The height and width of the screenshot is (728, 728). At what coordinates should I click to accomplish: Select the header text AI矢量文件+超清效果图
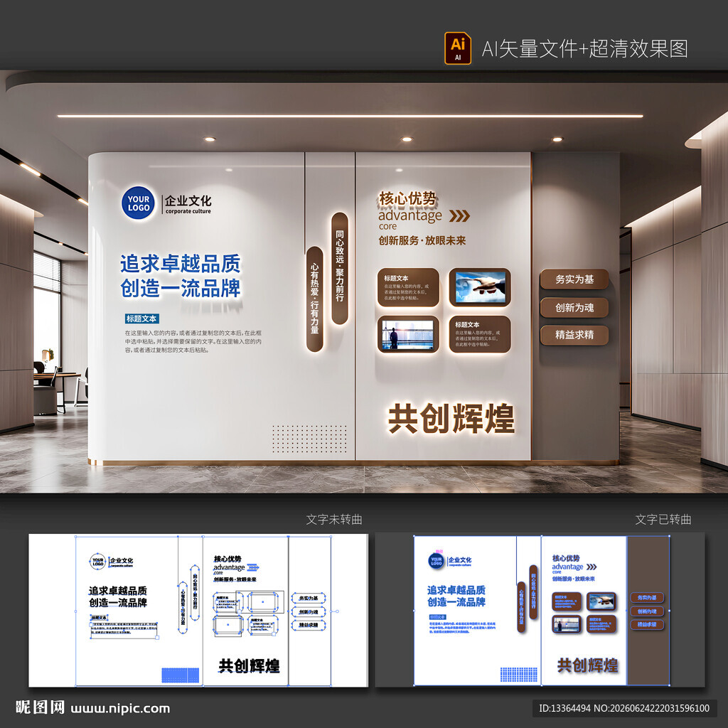584,49
